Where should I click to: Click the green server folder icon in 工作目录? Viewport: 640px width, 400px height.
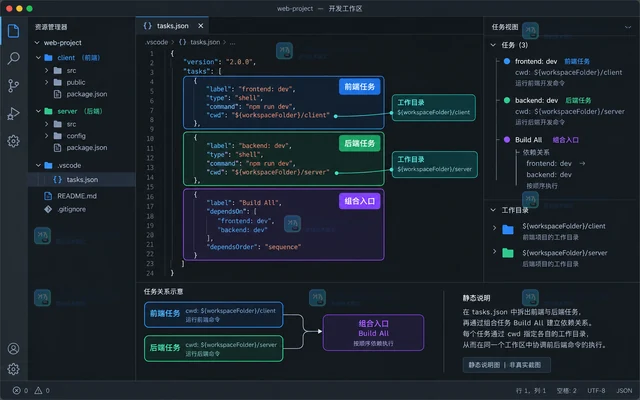pyautogui.click(x=508, y=253)
